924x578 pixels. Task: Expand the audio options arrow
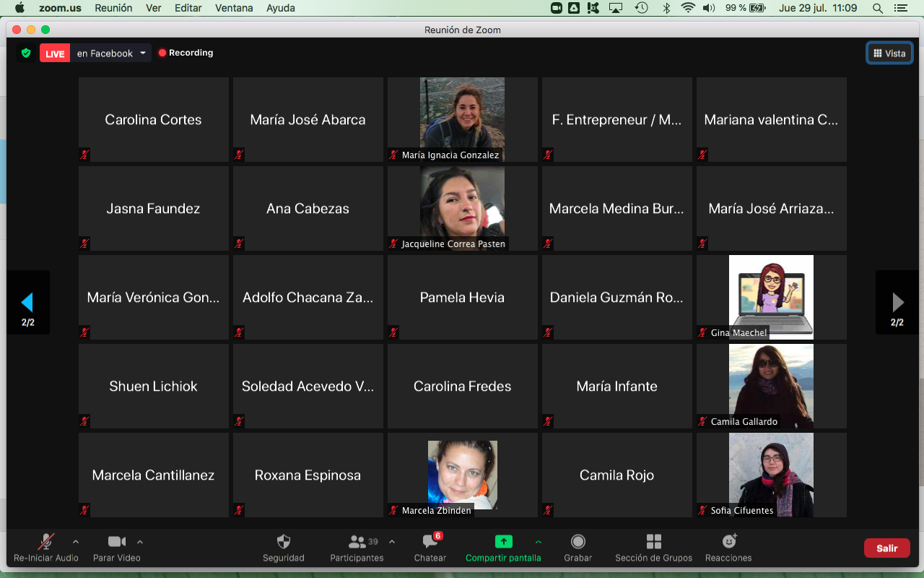76,541
